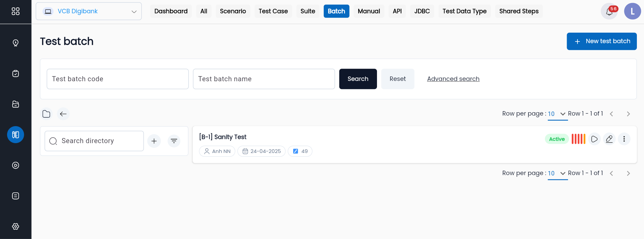This screenshot has height=239, width=644.
Task: Click the Search button
Action: click(x=358, y=79)
